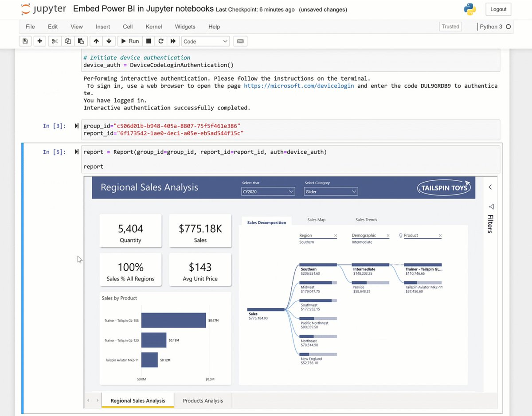Click the Trainer - Tailspin GL-120 bar
532x416 pixels.
click(154, 340)
